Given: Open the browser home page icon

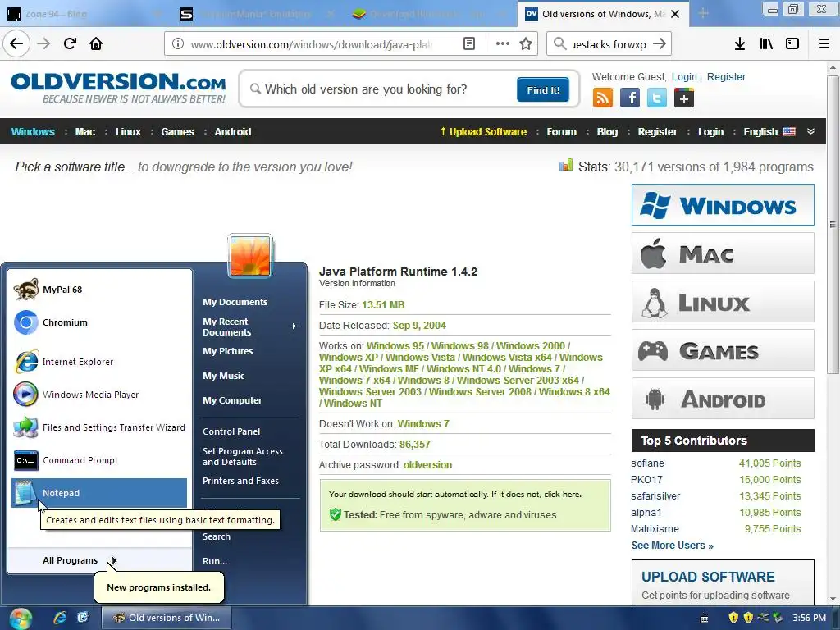Looking at the screenshot, I should 96,43.
